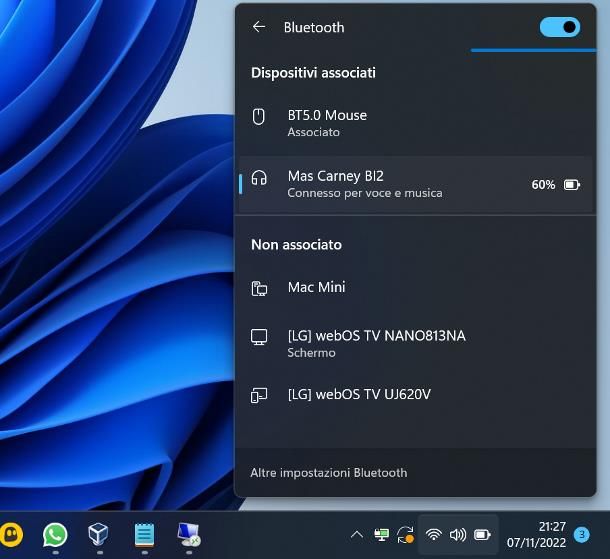Open WhatsApp from the taskbar
610x559 pixels.
[x=55, y=535]
